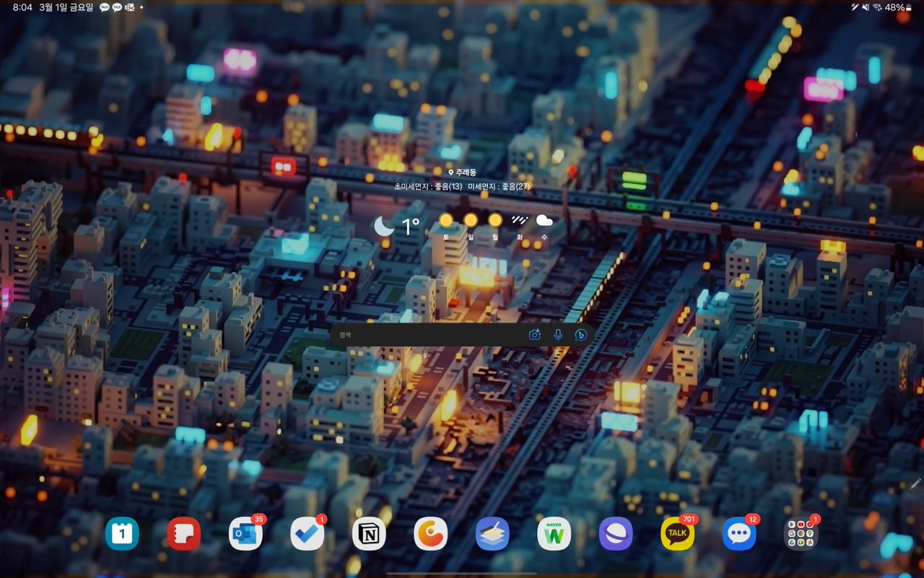Screen dimensions: 924x578
Task: Tap the 1° temperature reading
Action: [x=410, y=227]
